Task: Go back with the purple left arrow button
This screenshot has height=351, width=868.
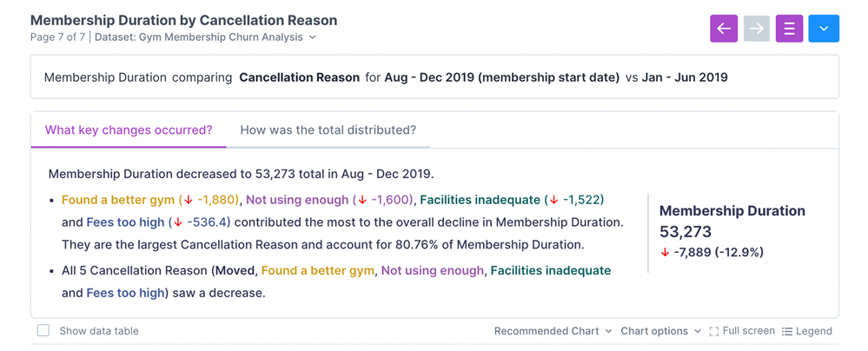Action: click(724, 29)
